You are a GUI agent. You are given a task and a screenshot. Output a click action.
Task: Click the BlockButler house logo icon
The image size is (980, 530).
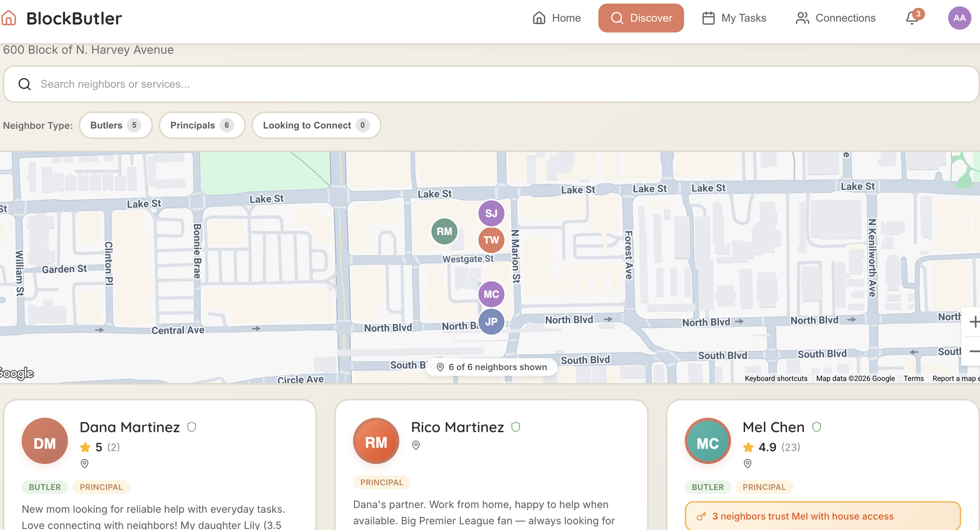9,18
